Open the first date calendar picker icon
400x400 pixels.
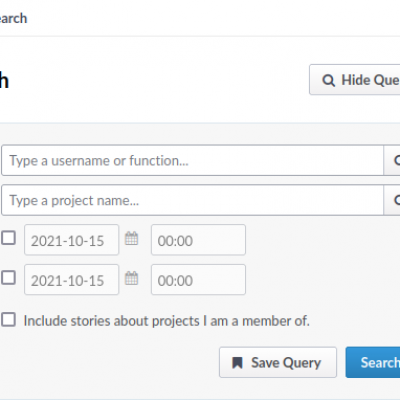pyautogui.click(x=131, y=238)
